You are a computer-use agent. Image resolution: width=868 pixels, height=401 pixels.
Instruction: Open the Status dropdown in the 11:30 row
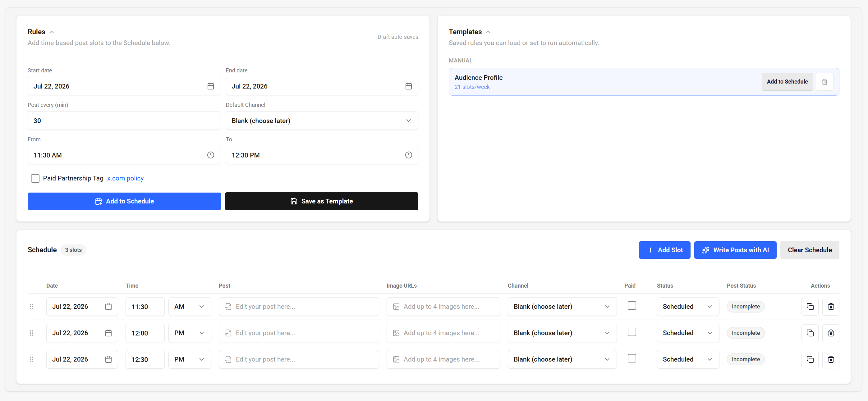point(688,307)
